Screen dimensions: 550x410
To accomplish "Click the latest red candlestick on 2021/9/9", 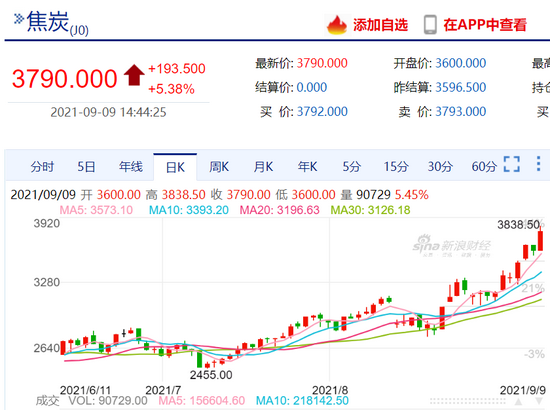I will pos(541,239).
